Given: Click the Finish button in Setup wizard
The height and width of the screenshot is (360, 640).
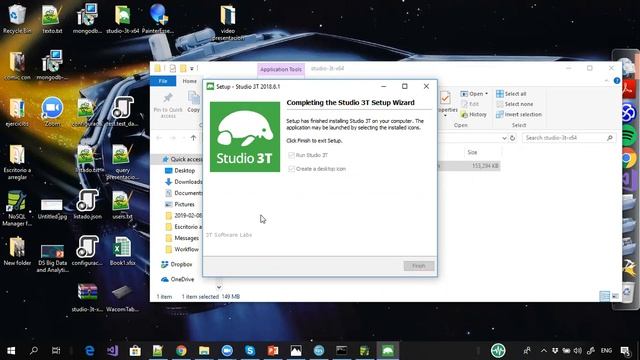Looking at the screenshot, I should [419, 266].
